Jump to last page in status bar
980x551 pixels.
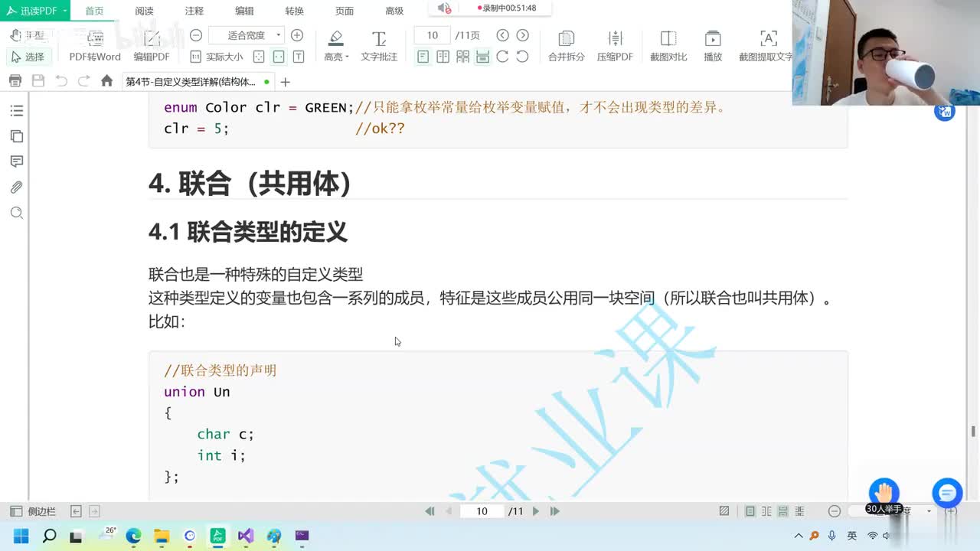coord(555,511)
